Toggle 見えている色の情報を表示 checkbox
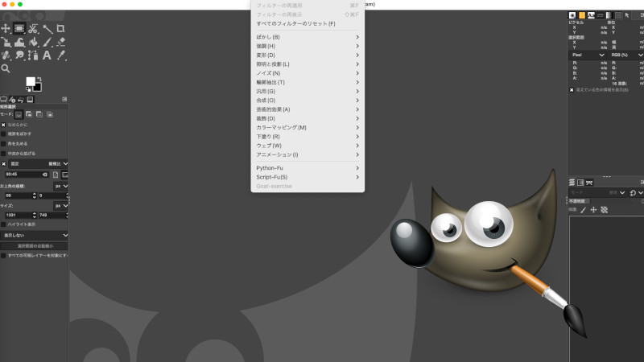Viewport: 644px width, 362px height. tap(572, 90)
